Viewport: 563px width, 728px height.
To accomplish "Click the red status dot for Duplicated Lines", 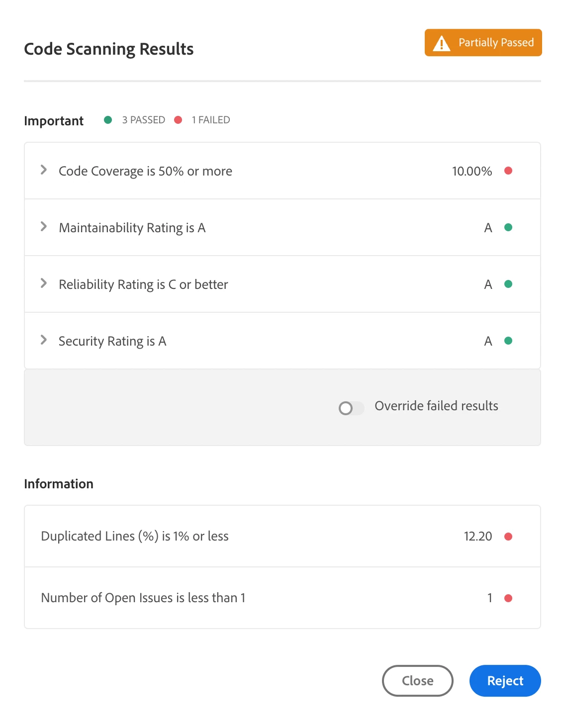I will click(x=508, y=537).
